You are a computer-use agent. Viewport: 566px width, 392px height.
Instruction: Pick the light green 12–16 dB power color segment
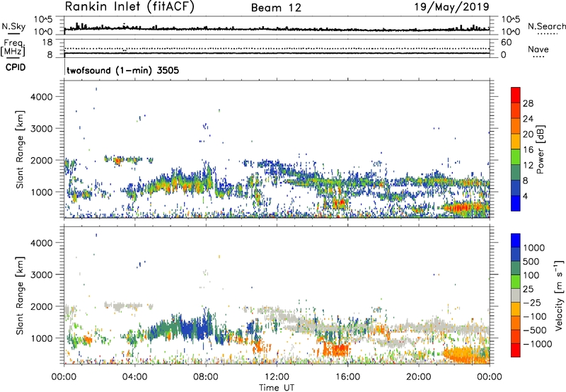516,156
